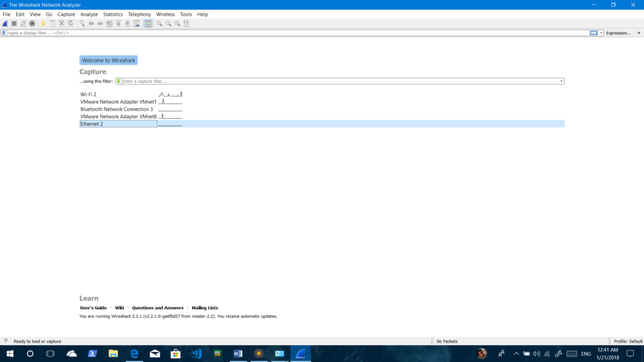This screenshot has height=362, width=644.
Task: Click the resize columns toolbar icon
Action: pos(187,23)
